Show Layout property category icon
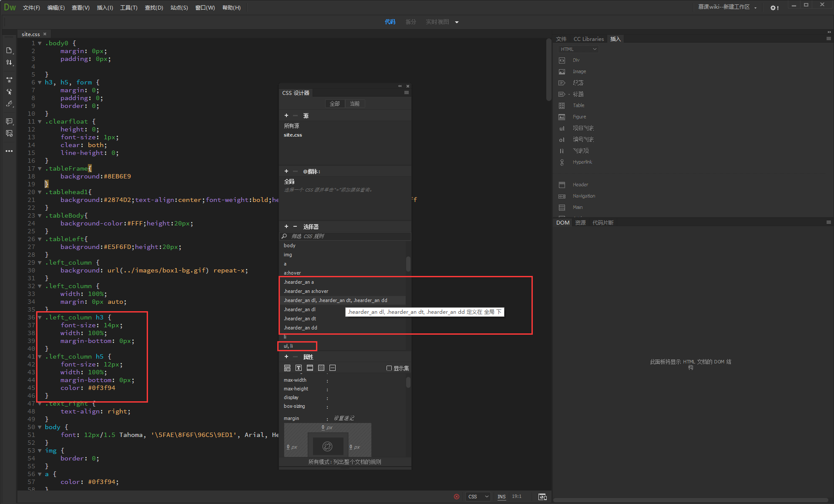This screenshot has height=504, width=834. point(287,368)
